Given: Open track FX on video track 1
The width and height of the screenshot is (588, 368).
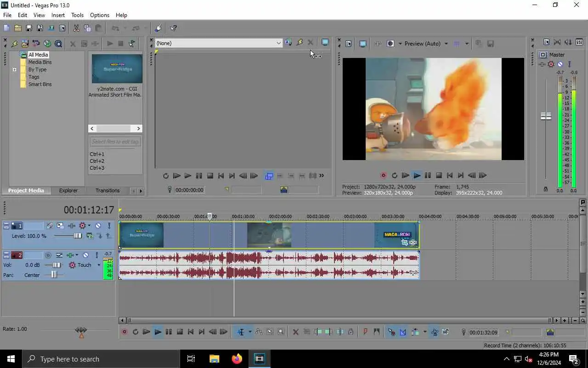Looking at the screenshot, I should pyautogui.click(x=72, y=225).
